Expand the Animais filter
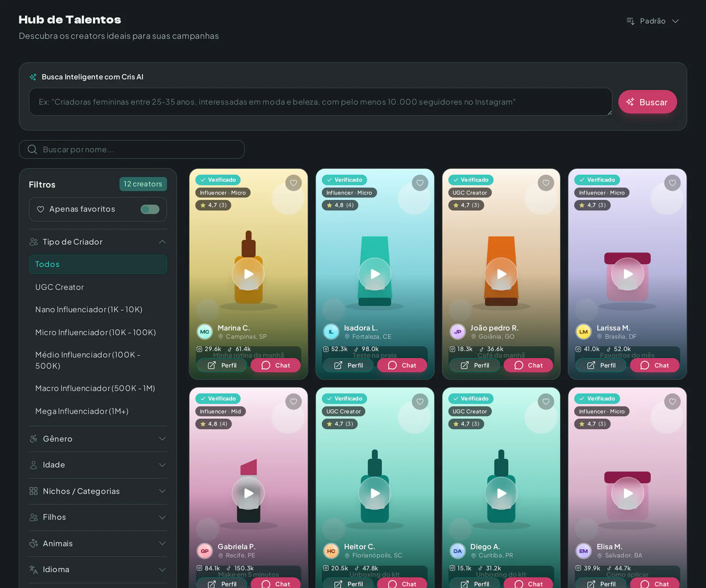The image size is (706, 588). (98, 543)
